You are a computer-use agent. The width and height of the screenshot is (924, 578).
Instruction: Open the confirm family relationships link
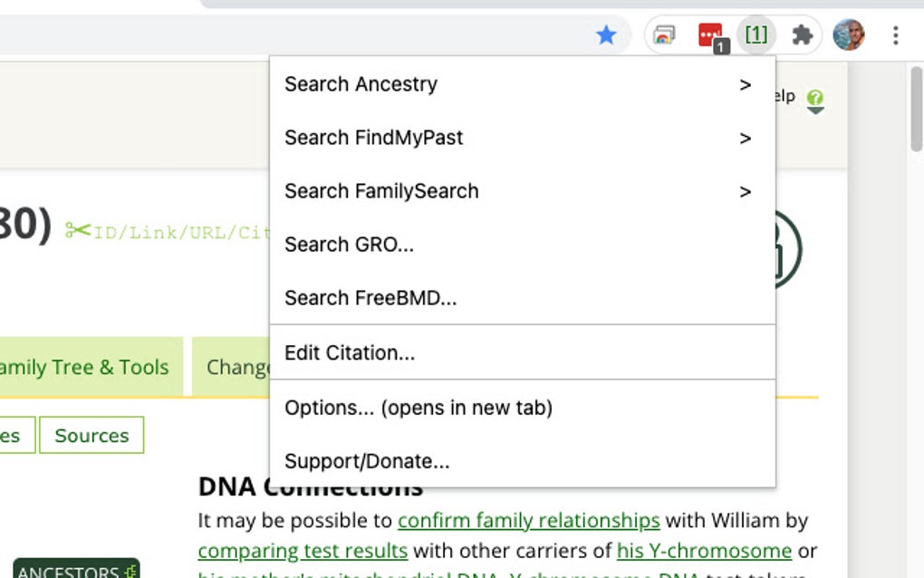click(528, 521)
